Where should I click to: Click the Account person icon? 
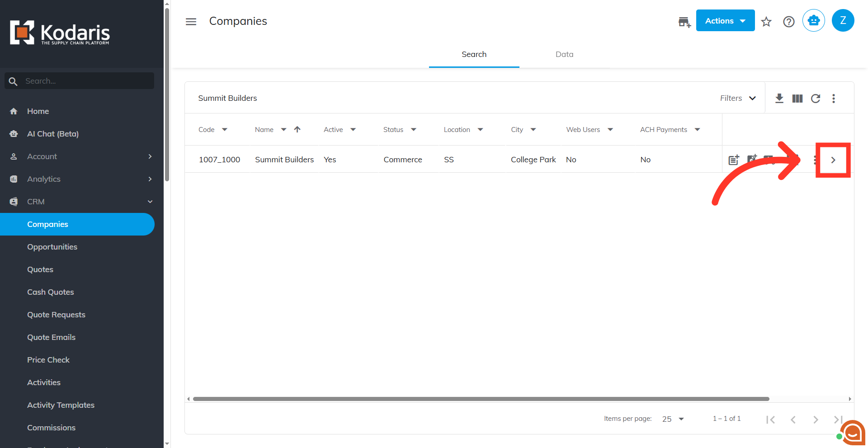pos(14,156)
